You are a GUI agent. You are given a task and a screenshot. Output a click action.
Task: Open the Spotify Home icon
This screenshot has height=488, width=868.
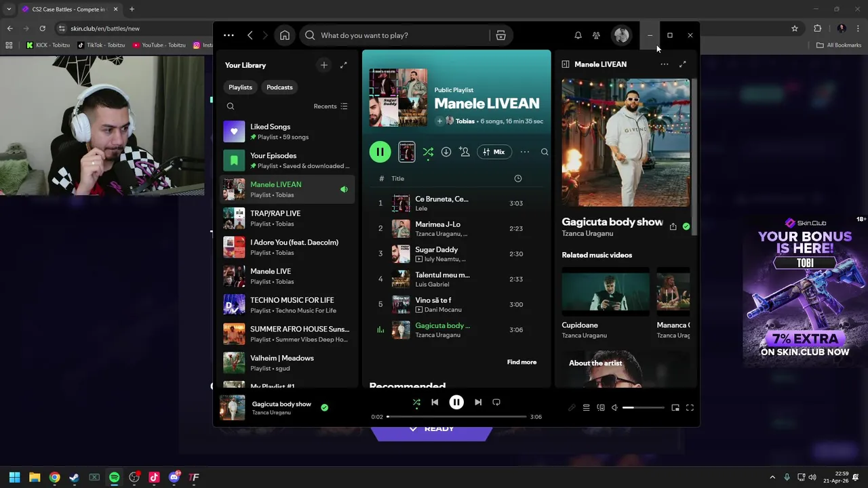[285, 35]
